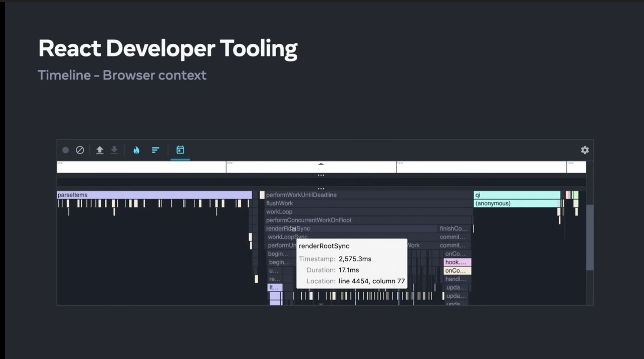Click the lower three-dot resize handle

pyautogui.click(x=321, y=189)
